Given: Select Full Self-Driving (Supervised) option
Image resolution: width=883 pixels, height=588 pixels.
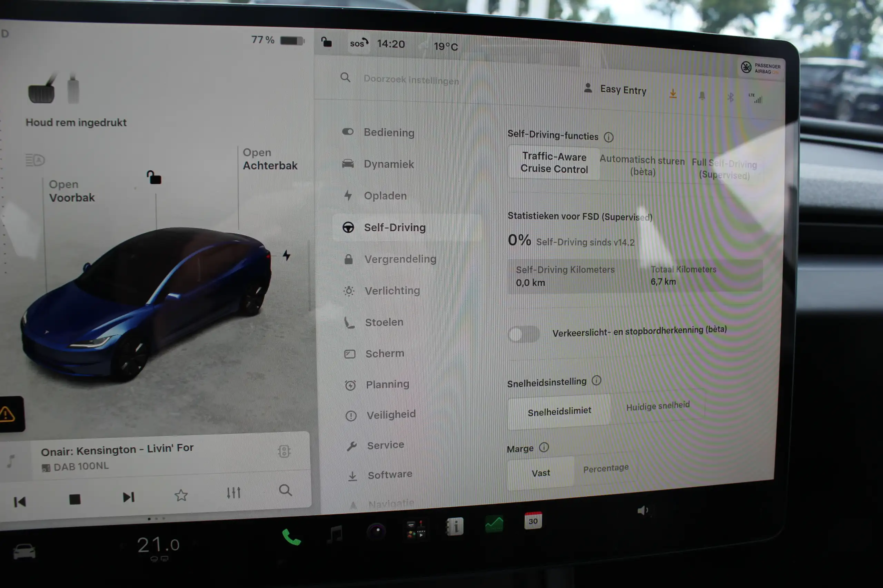Looking at the screenshot, I should (x=724, y=169).
